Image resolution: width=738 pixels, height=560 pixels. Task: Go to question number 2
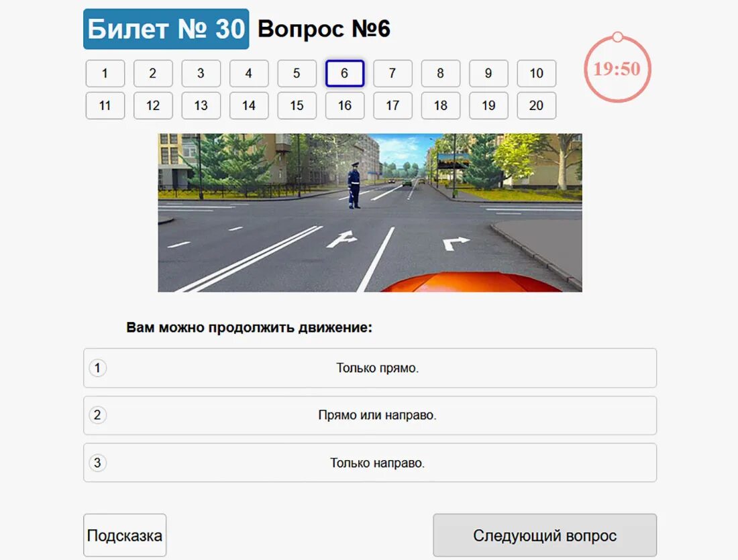pyautogui.click(x=153, y=73)
